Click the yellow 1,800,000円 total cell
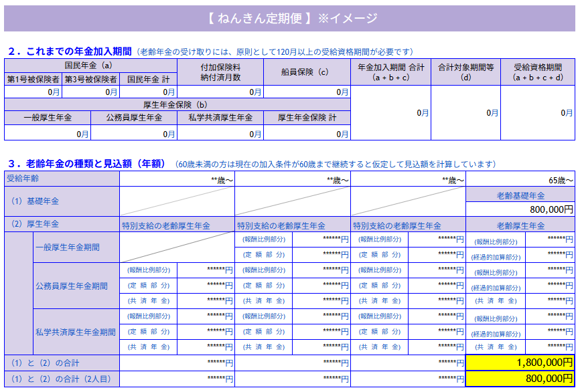Screen dimensions: 580x392 (520, 363)
